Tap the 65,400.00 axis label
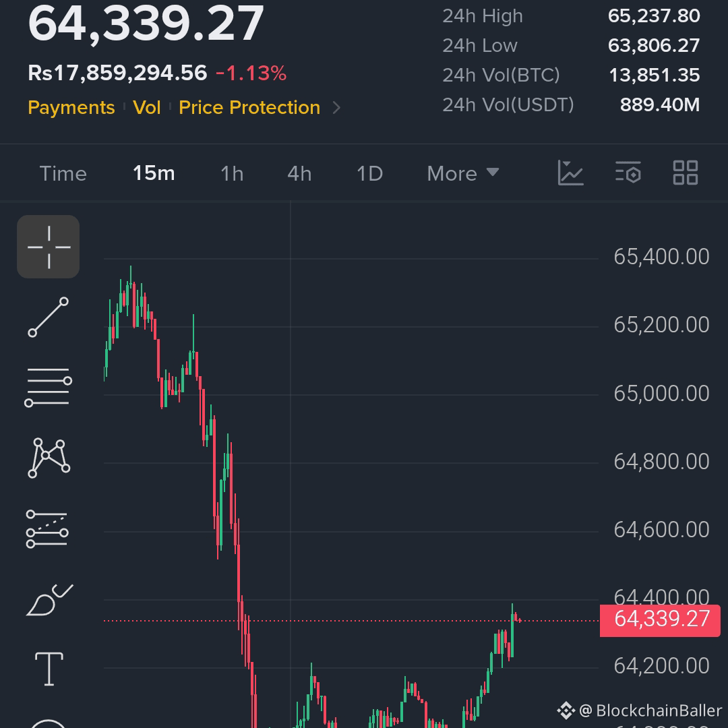 tap(662, 257)
